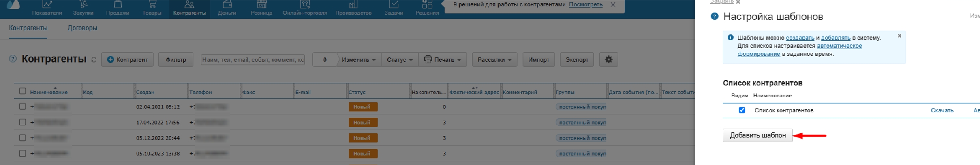Switch to the Договоры sub-tab
The height and width of the screenshot is (165, 980).
pyautogui.click(x=82, y=28)
